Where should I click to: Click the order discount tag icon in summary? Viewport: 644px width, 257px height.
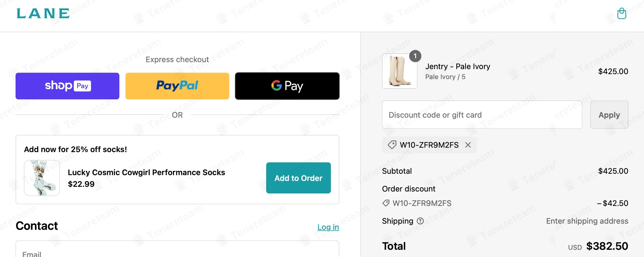pyautogui.click(x=386, y=203)
